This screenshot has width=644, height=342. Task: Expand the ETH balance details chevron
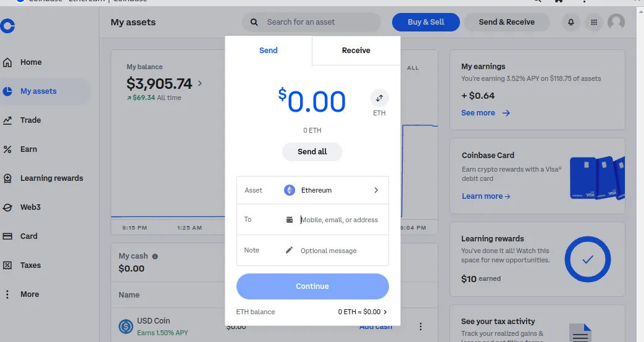click(385, 312)
